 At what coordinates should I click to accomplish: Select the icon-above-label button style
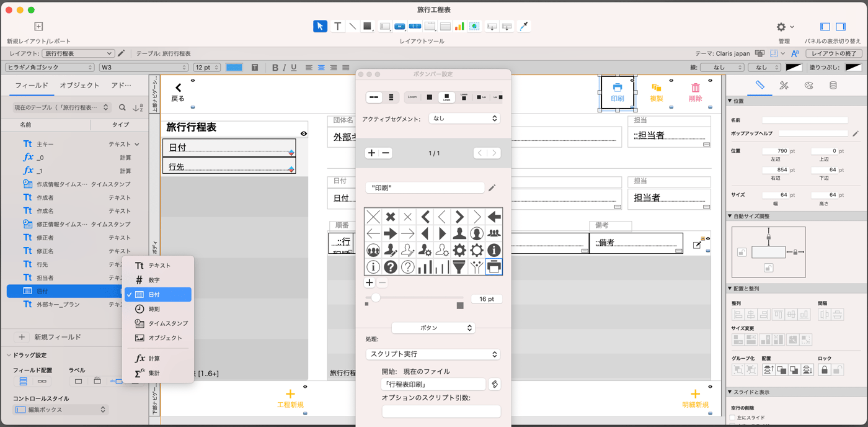click(x=446, y=97)
